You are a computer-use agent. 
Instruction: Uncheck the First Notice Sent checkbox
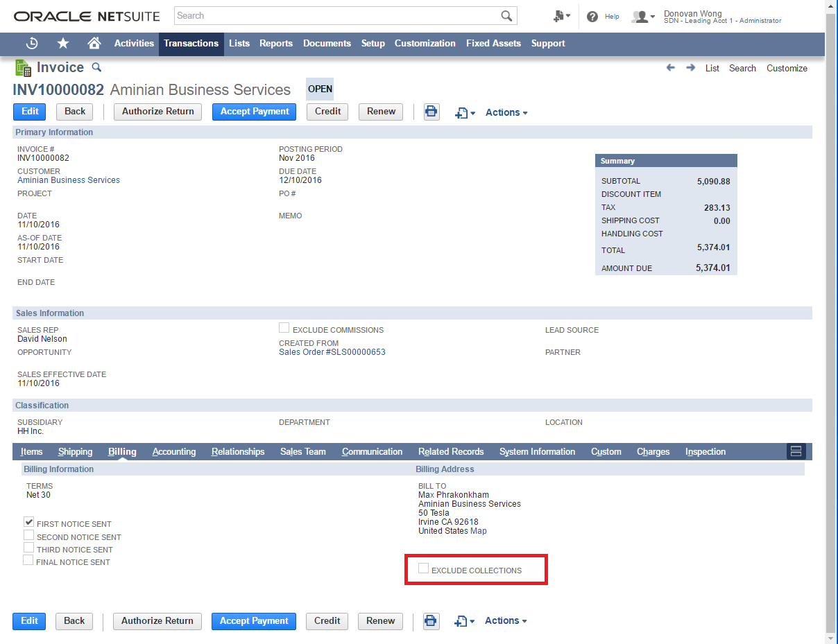coord(29,522)
